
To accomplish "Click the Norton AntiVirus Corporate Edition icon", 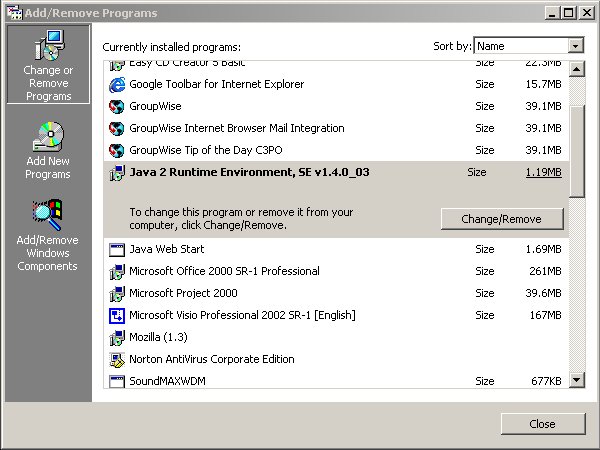I will coord(117,360).
